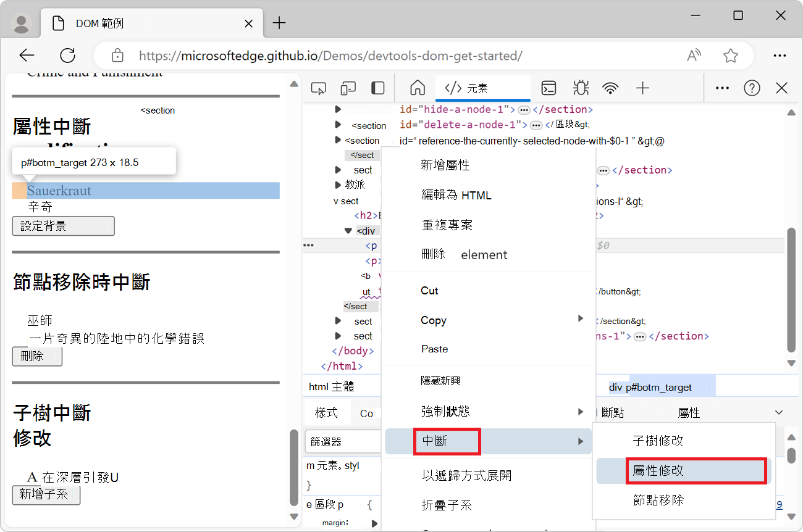Expand the 教派 tree node
Screen dimensions: 803x532
[x=338, y=185]
